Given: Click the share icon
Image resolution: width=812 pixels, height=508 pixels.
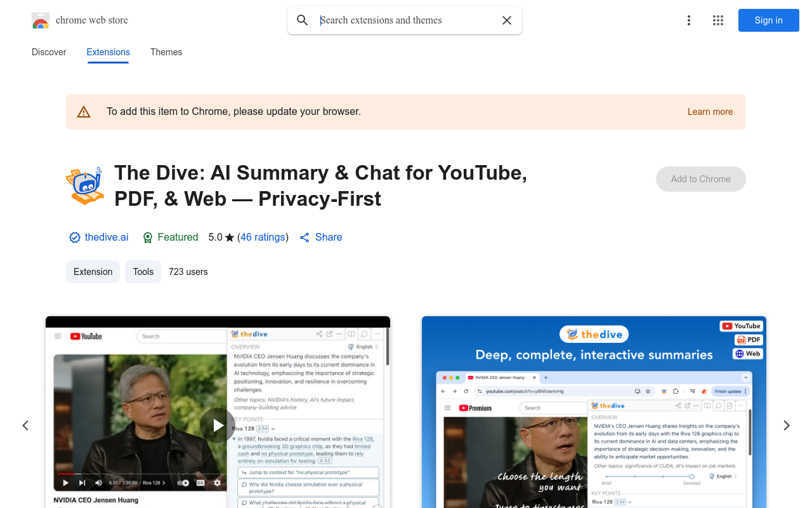Looking at the screenshot, I should pos(304,237).
